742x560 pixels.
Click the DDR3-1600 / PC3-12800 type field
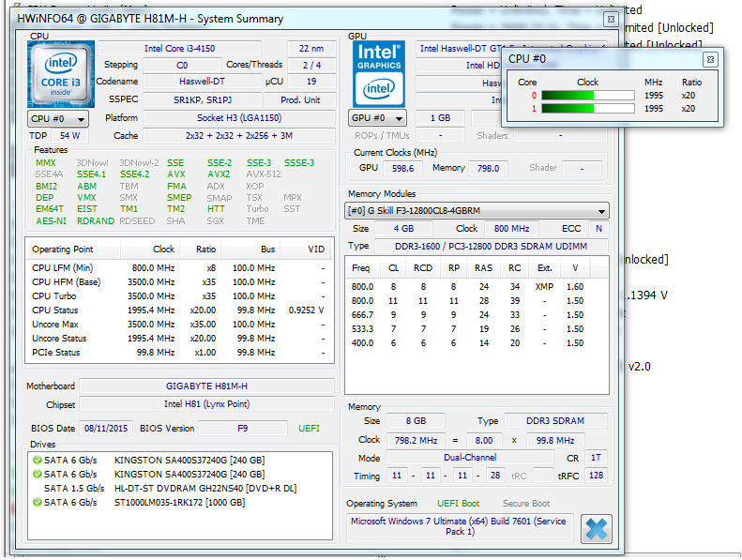(492, 246)
